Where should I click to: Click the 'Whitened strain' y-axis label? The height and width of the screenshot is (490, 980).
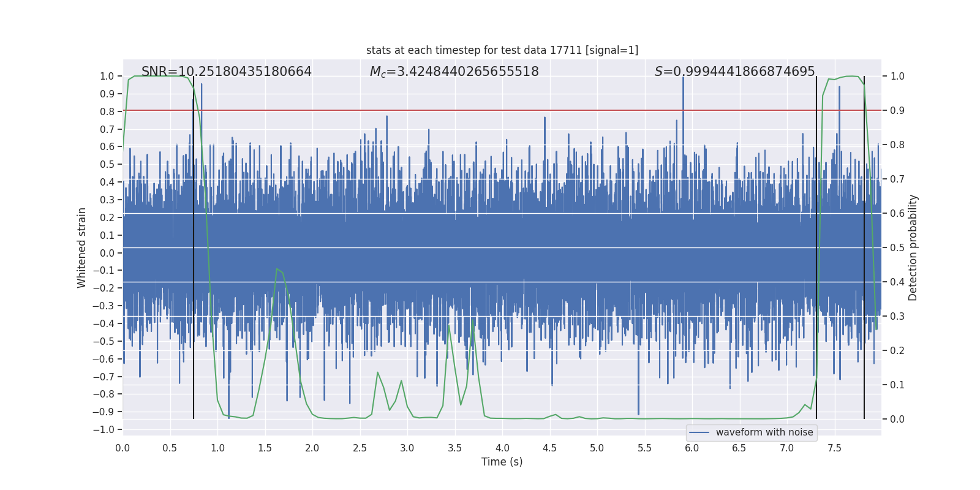click(81, 247)
